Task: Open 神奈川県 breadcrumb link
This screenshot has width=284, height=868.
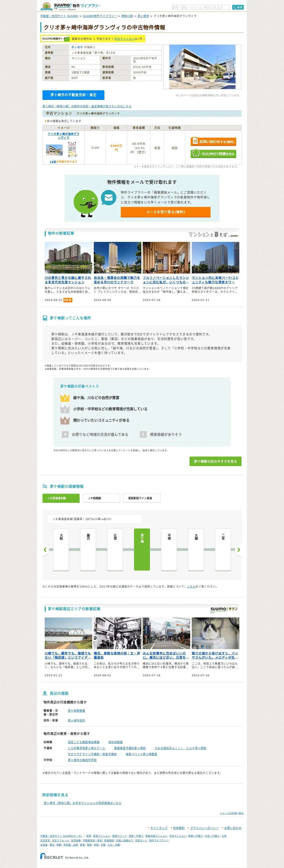Action: click(x=127, y=16)
